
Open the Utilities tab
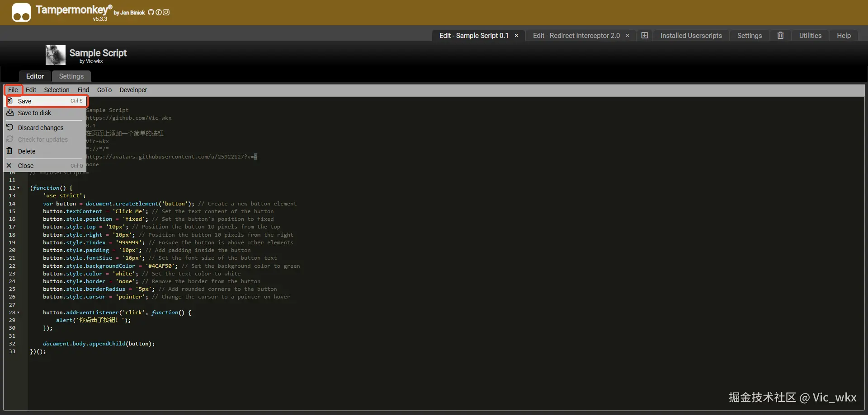click(x=811, y=35)
